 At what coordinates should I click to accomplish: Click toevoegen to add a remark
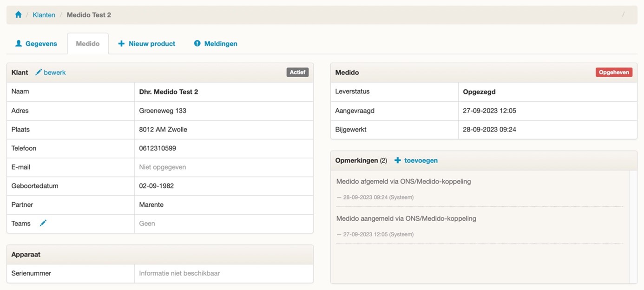coord(421,160)
